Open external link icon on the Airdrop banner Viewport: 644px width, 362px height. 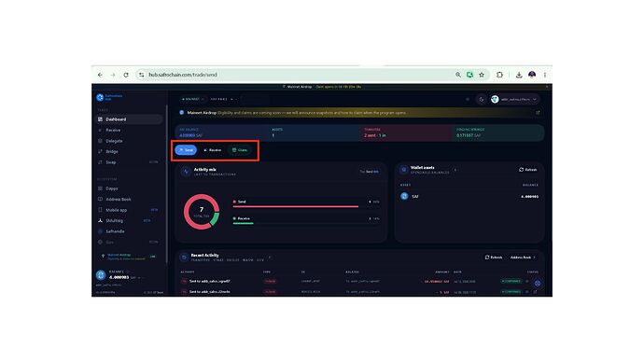tap(538, 113)
